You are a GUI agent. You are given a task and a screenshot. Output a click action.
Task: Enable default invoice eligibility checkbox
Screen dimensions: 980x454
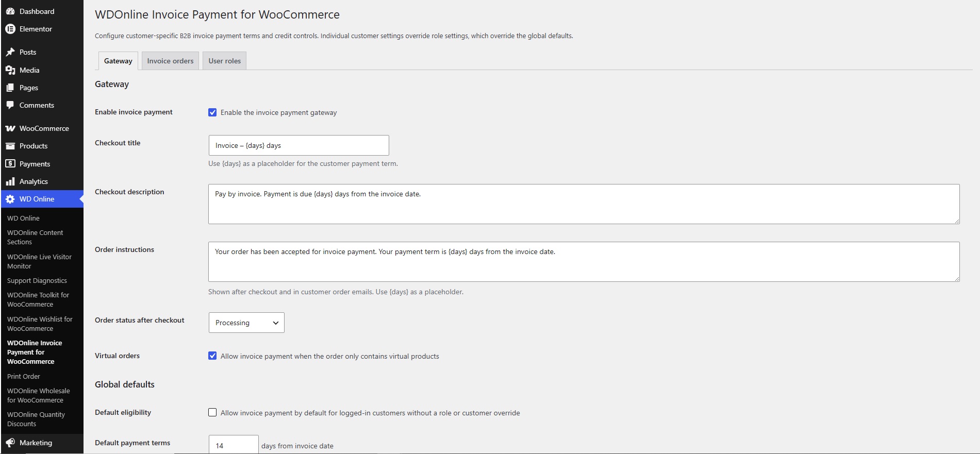(212, 412)
